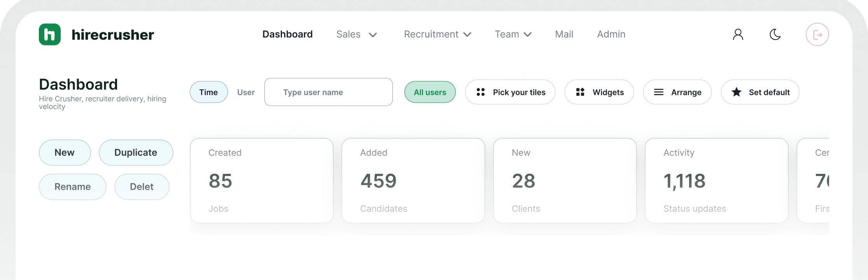The image size is (868, 280).
Task: Toggle dark mode with moon icon
Action: (775, 35)
